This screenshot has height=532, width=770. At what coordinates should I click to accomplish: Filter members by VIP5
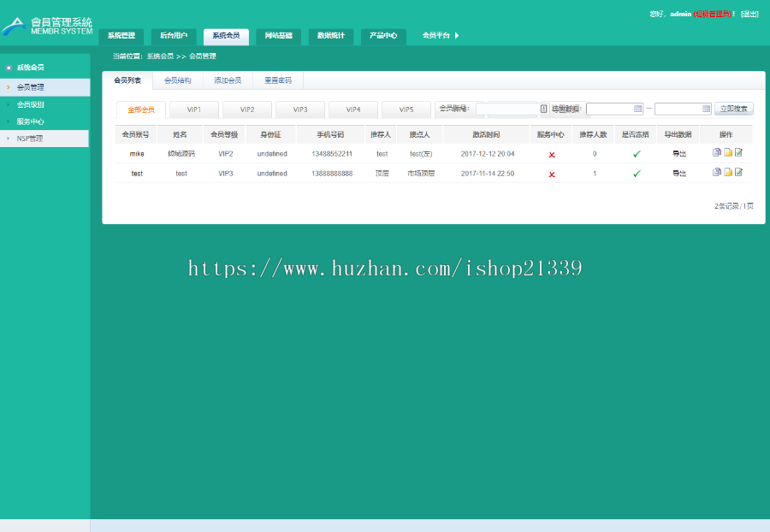click(x=406, y=109)
